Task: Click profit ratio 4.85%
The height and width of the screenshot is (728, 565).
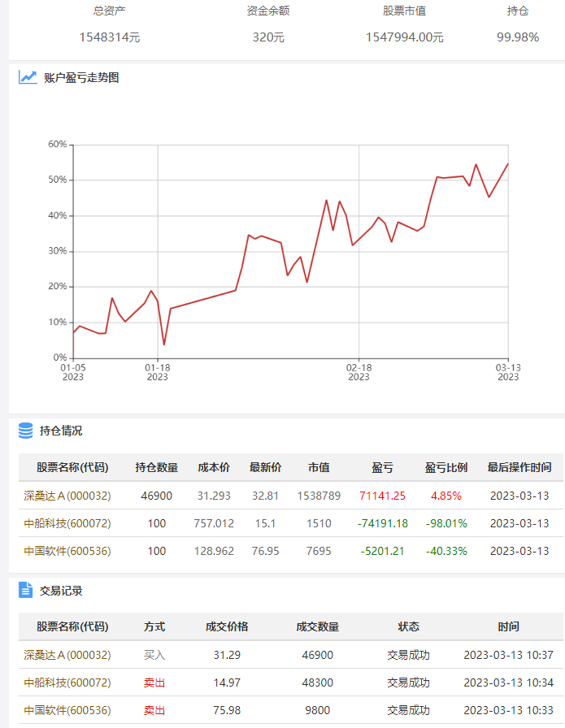Action: [x=446, y=496]
